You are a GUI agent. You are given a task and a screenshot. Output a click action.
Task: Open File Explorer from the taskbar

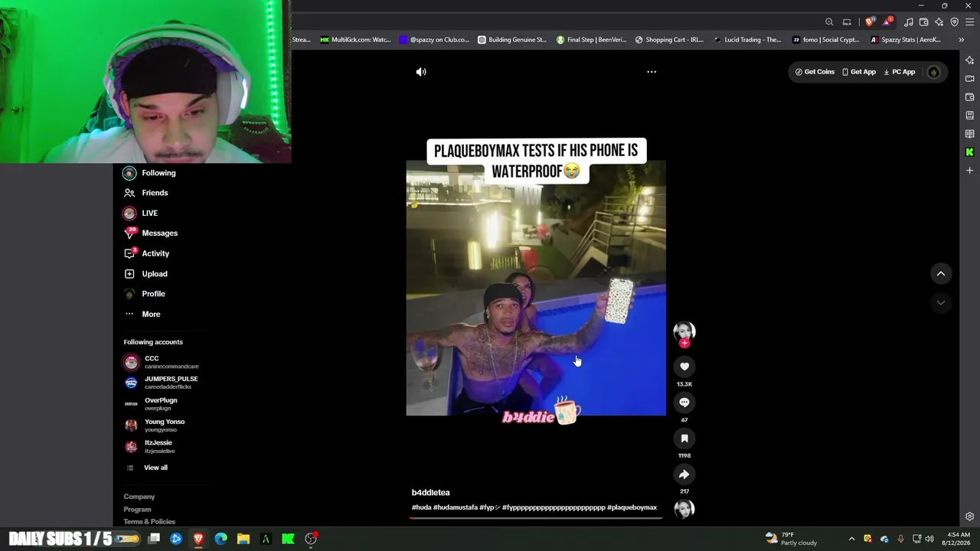coord(243,539)
